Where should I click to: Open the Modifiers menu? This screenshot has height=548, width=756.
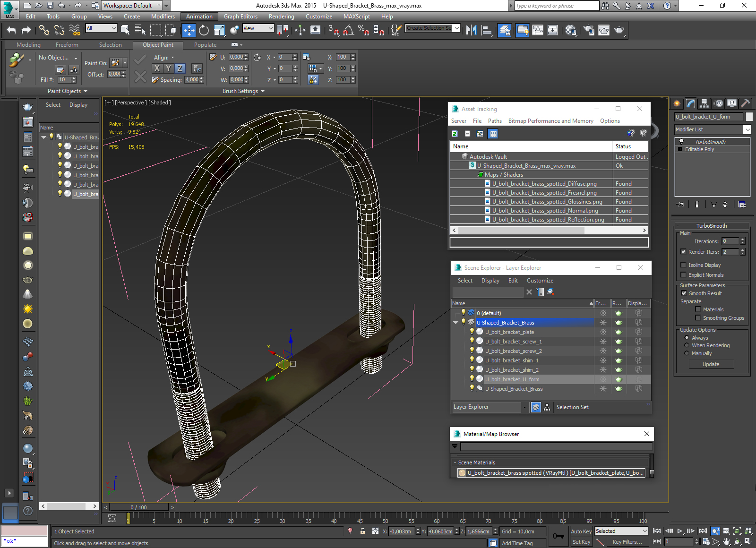(163, 17)
